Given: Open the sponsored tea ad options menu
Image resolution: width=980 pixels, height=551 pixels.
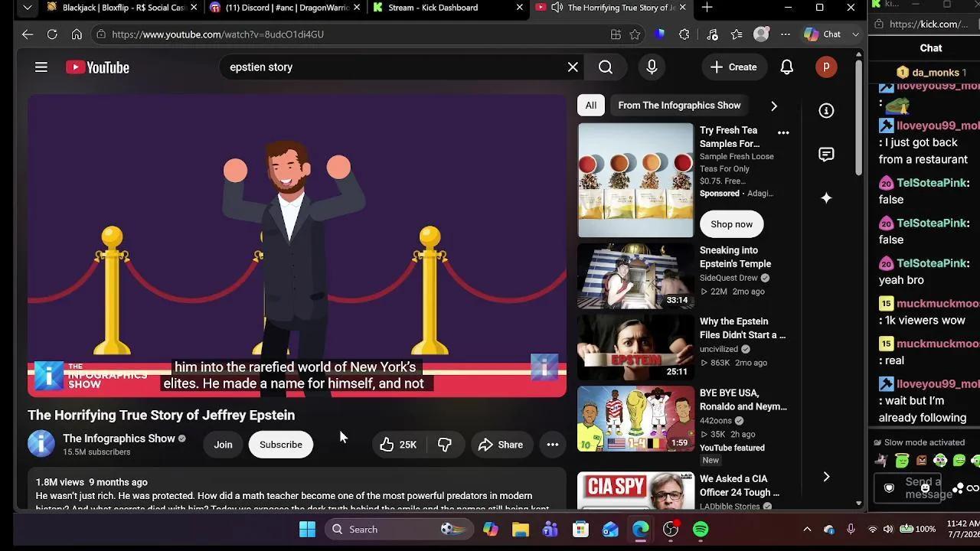Looking at the screenshot, I should pos(783,133).
